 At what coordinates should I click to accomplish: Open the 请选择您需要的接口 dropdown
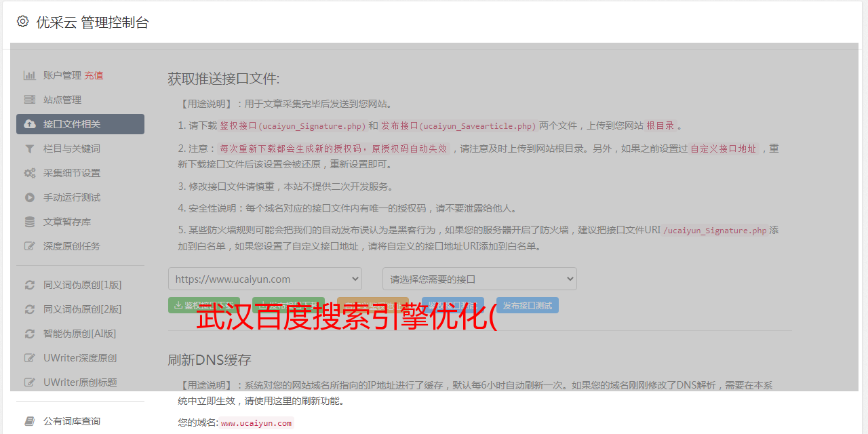[x=479, y=279]
